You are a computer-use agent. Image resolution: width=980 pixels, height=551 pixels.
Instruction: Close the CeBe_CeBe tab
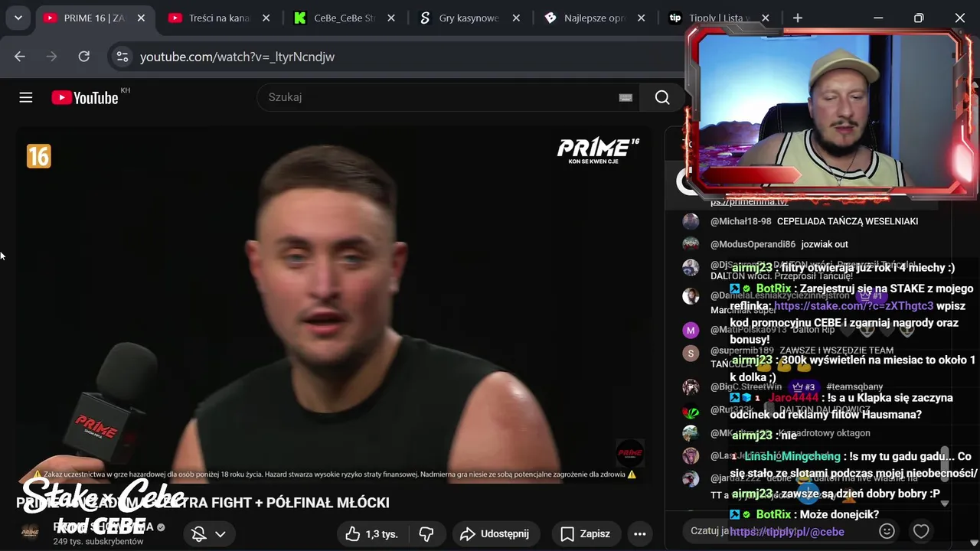tap(390, 18)
